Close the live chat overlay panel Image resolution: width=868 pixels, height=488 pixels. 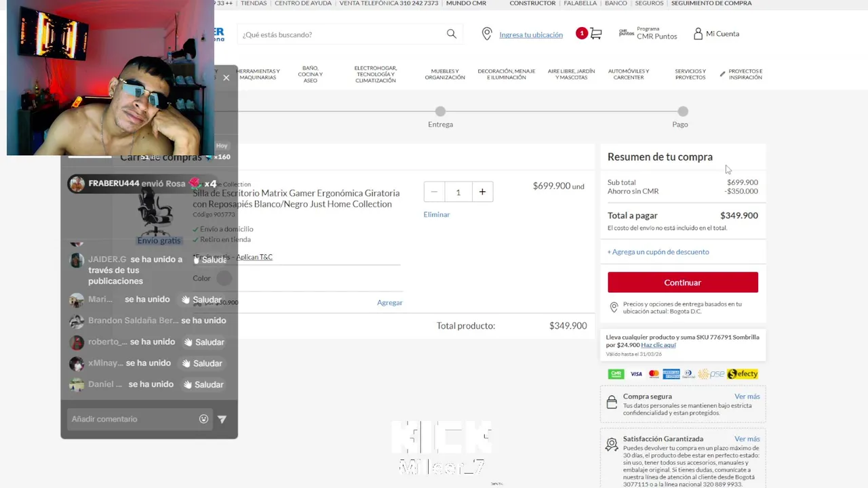226,78
